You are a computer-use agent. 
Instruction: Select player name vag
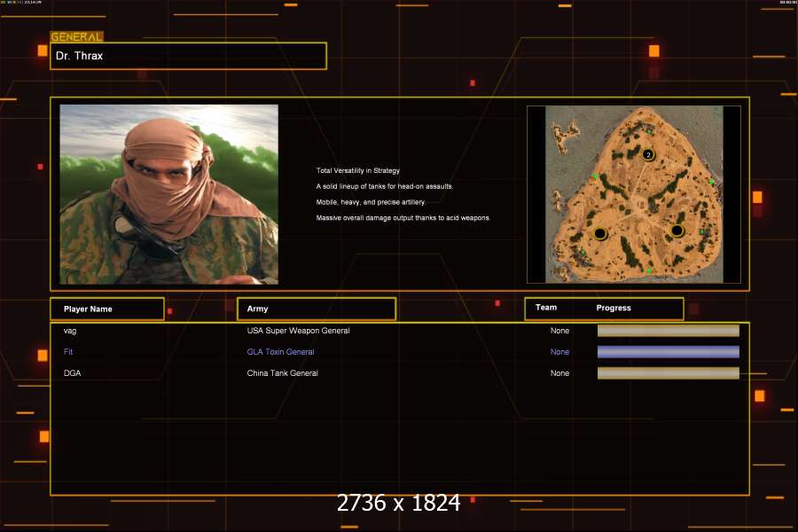pos(70,331)
